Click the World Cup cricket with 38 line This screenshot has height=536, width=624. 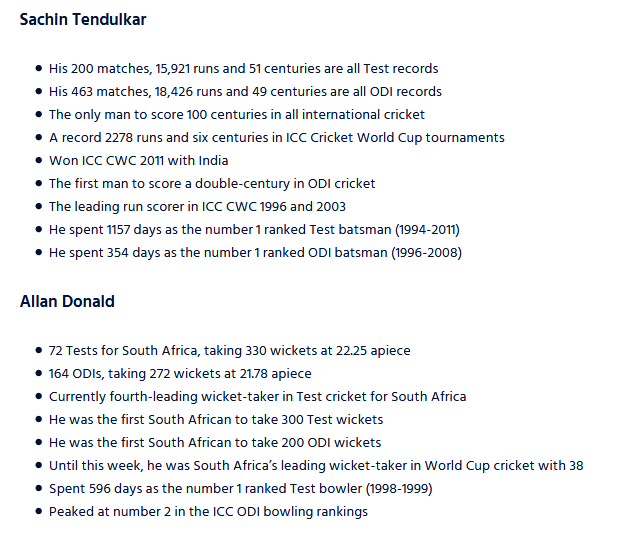[316, 466]
